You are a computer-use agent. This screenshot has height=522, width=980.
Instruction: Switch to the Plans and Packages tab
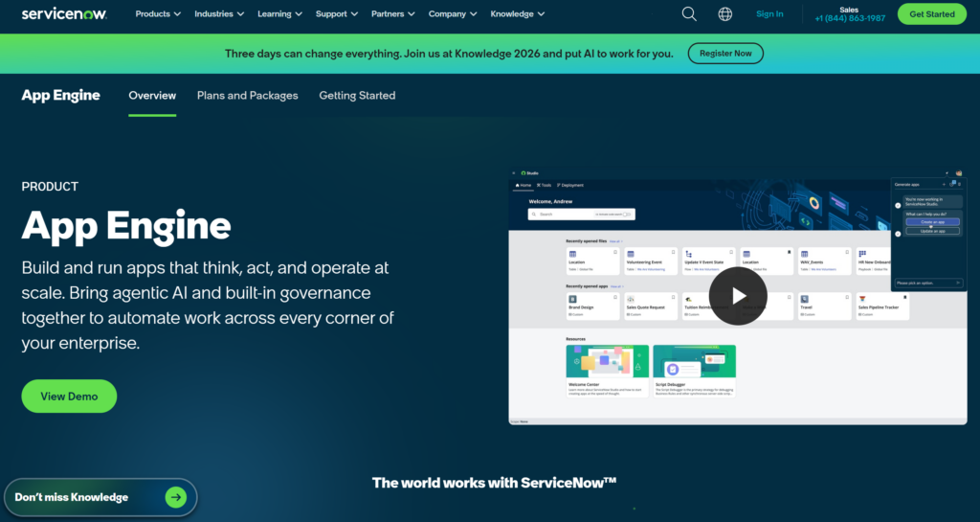(x=247, y=96)
